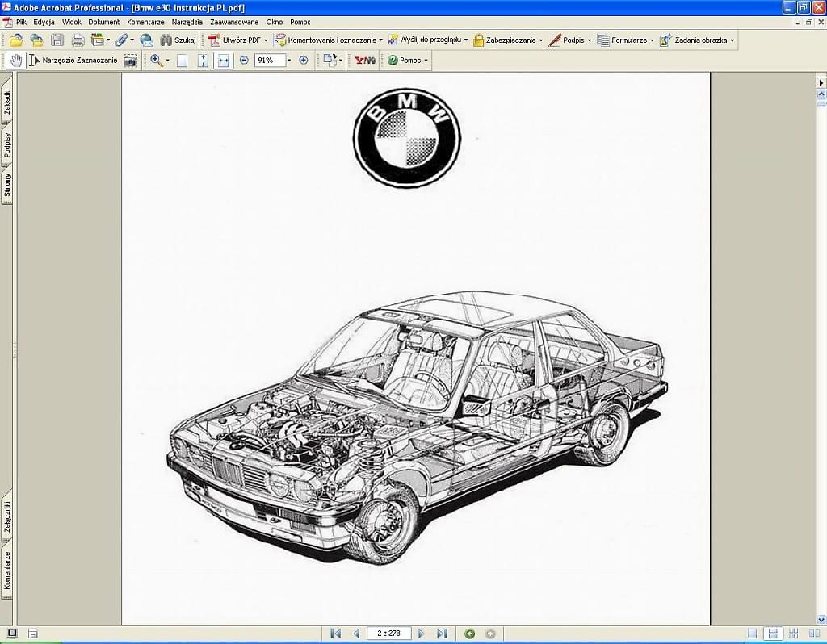
Task: Click the Yahoo Y! toolbar icon
Action: pyautogui.click(x=364, y=61)
